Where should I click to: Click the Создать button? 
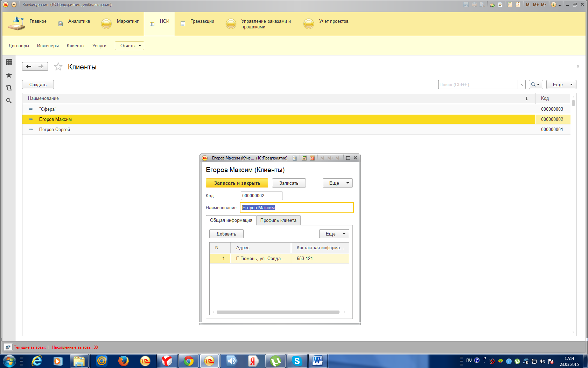[x=38, y=84]
